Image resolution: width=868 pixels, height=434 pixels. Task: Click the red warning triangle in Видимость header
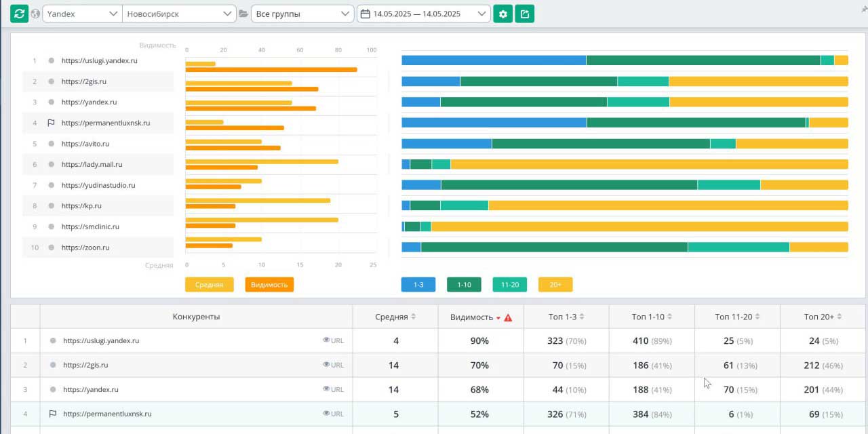508,317
